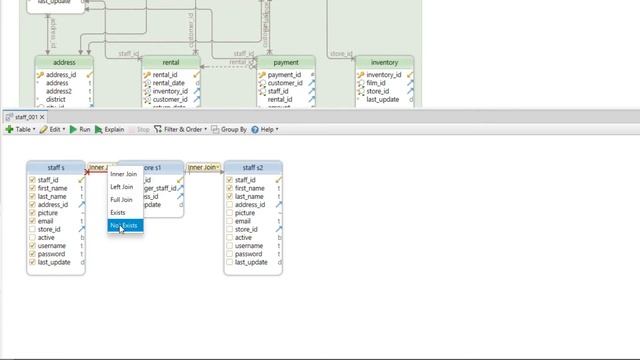The width and height of the screenshot is (640, 360).
Task: Click the index icon beside payment customer_id
Action: click(262, 83)
